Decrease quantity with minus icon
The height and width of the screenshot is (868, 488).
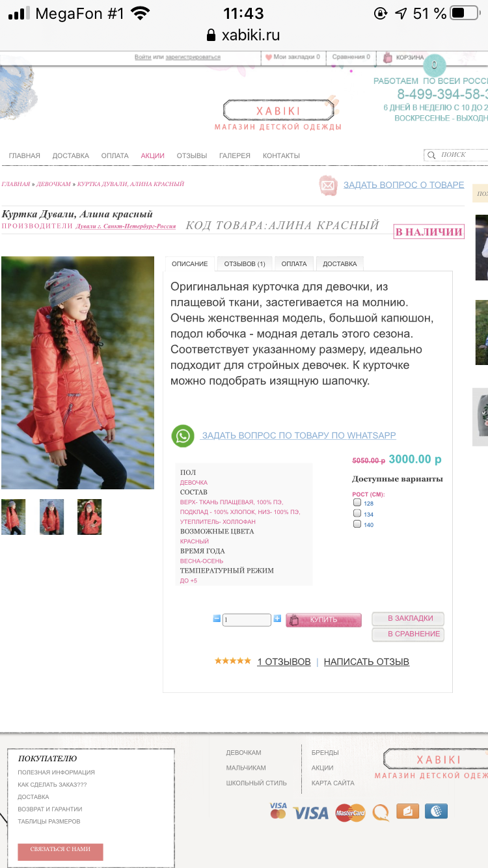[217, 619]
